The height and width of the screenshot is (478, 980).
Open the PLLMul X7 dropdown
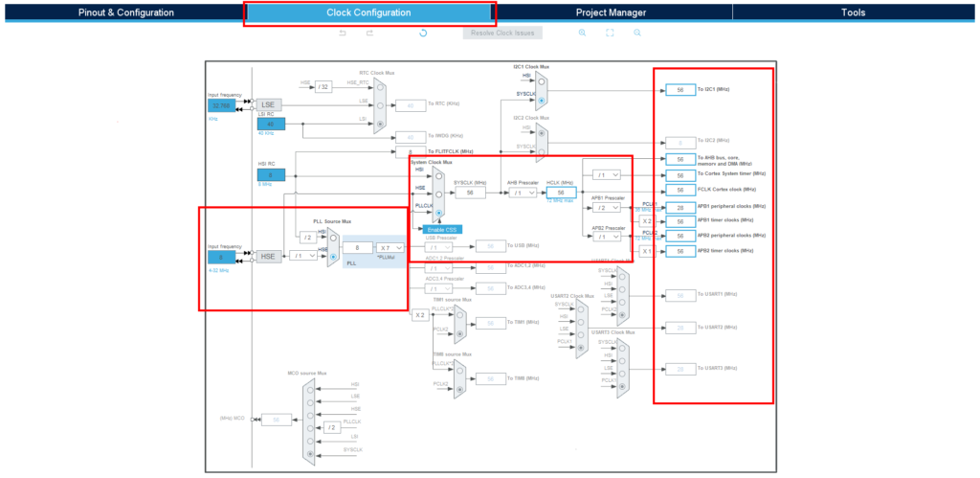(390, 248)
